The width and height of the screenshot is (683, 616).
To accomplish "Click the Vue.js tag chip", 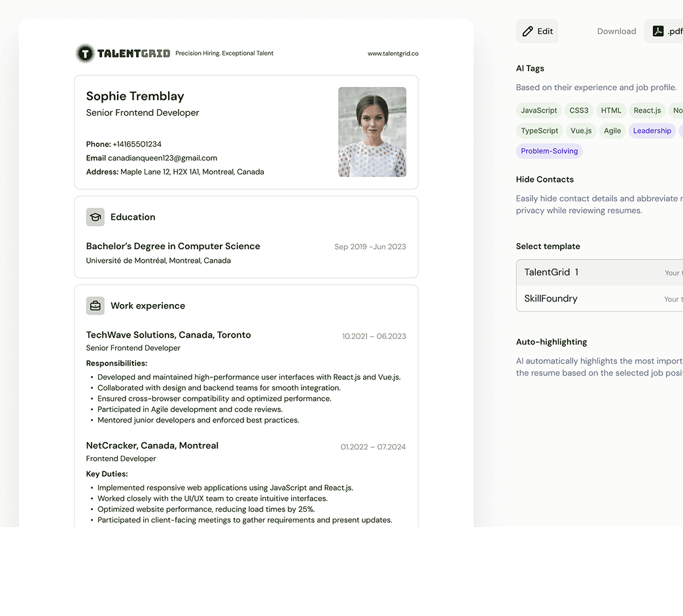I will (580, 131).
